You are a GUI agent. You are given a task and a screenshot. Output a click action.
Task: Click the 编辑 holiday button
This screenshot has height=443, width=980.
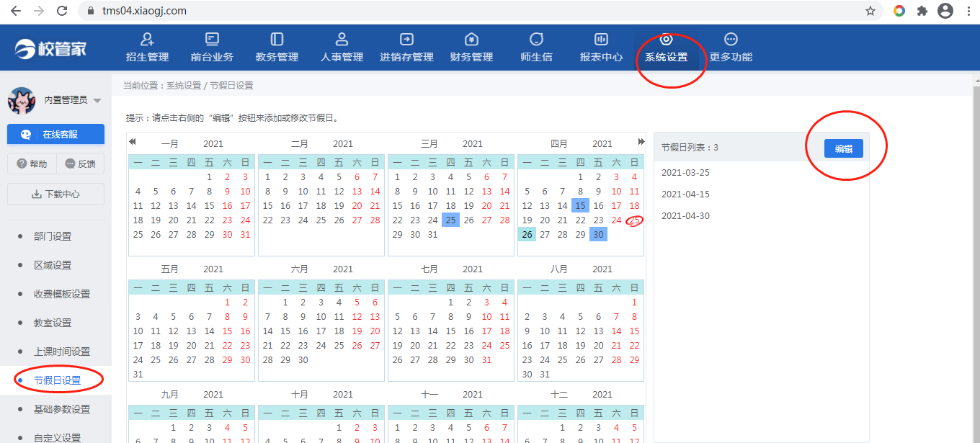(x=844, y=148)
